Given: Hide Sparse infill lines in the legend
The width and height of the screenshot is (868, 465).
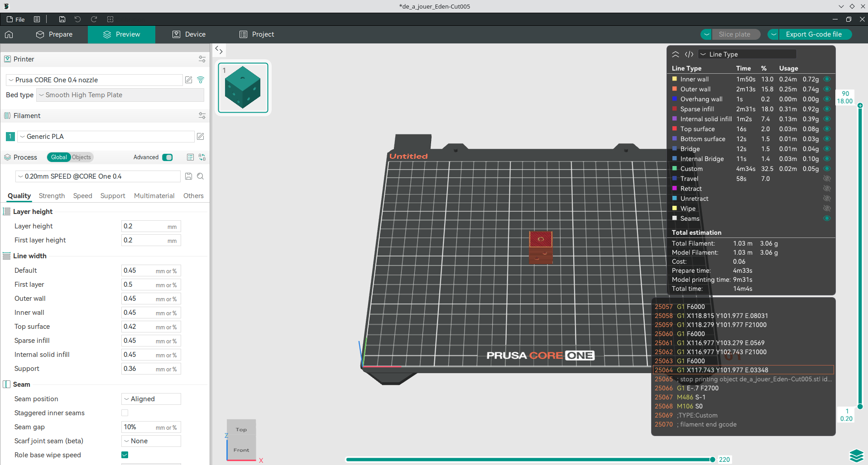Looking at the screenshot, I should (x=827, y=109).
